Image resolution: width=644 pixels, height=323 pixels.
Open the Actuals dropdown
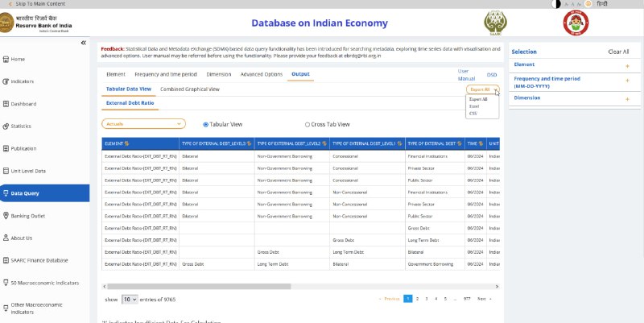143,124
